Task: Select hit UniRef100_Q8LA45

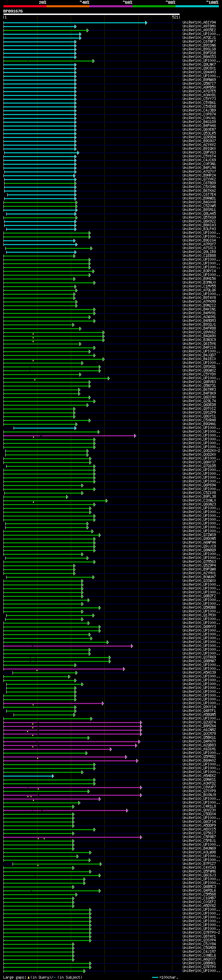Action: click(199, 213)
